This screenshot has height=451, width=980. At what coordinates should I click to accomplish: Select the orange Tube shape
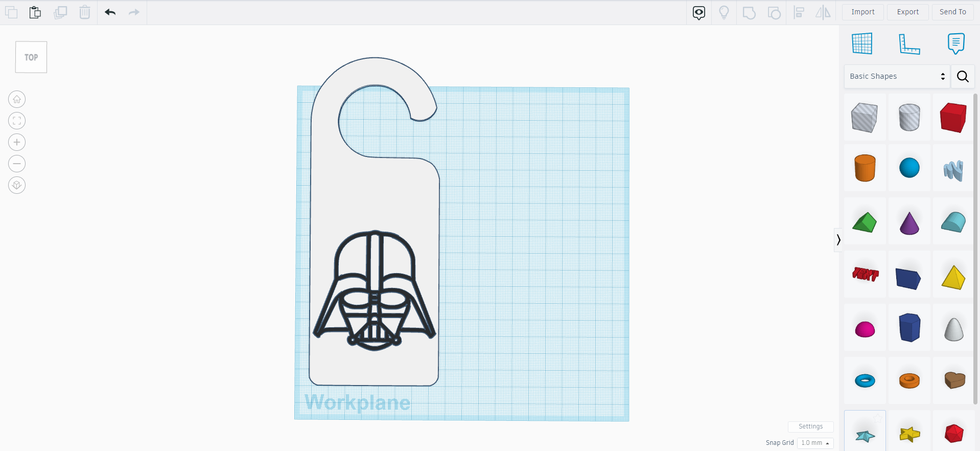(x=909, y=380)
